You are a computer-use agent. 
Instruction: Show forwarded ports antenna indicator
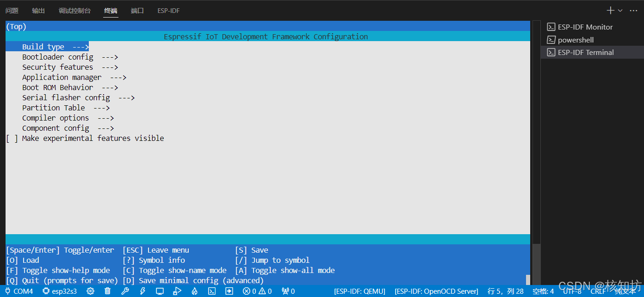pyautogui.click(x=288, y=291)
